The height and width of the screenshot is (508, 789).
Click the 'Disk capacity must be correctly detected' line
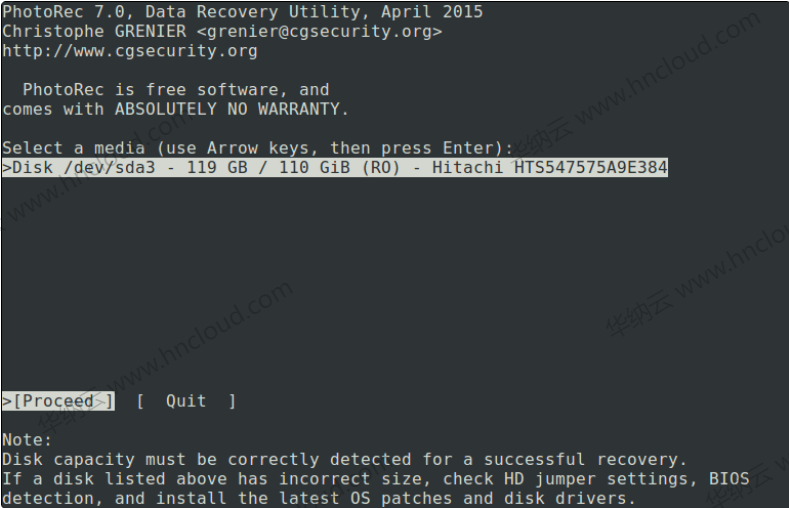tap(344, 459)
